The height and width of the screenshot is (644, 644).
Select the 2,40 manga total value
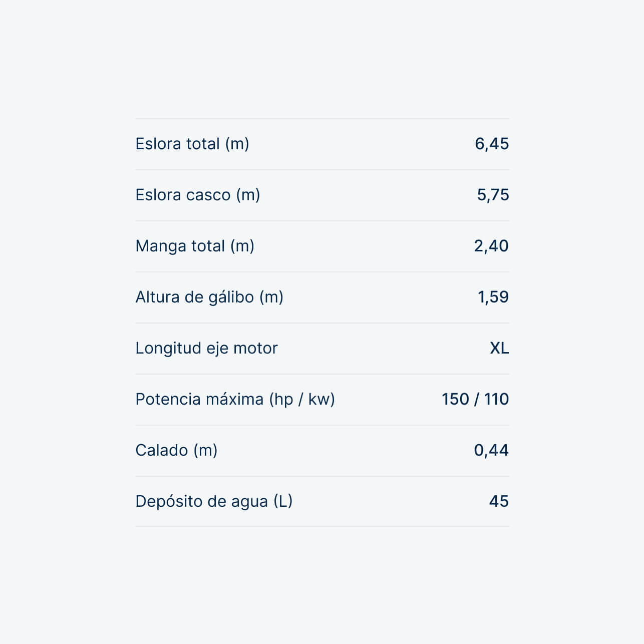(491, 246)
